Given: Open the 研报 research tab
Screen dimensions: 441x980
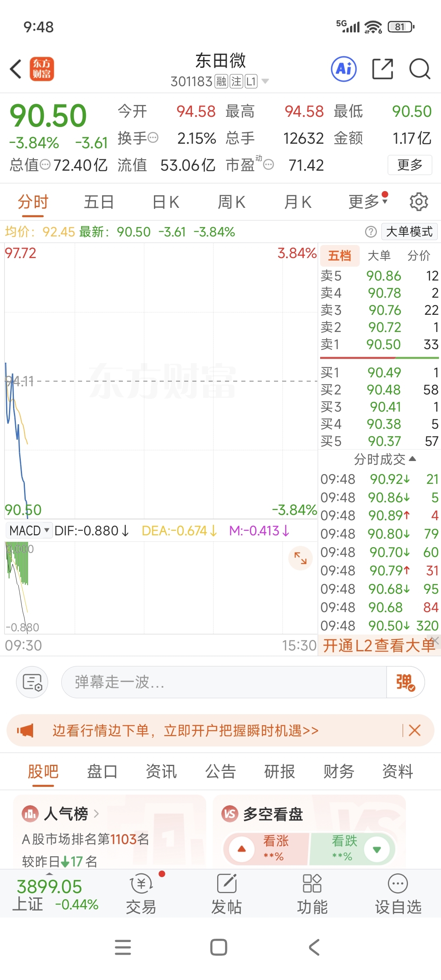Looking at the screenshot, I should pos(280,772).
